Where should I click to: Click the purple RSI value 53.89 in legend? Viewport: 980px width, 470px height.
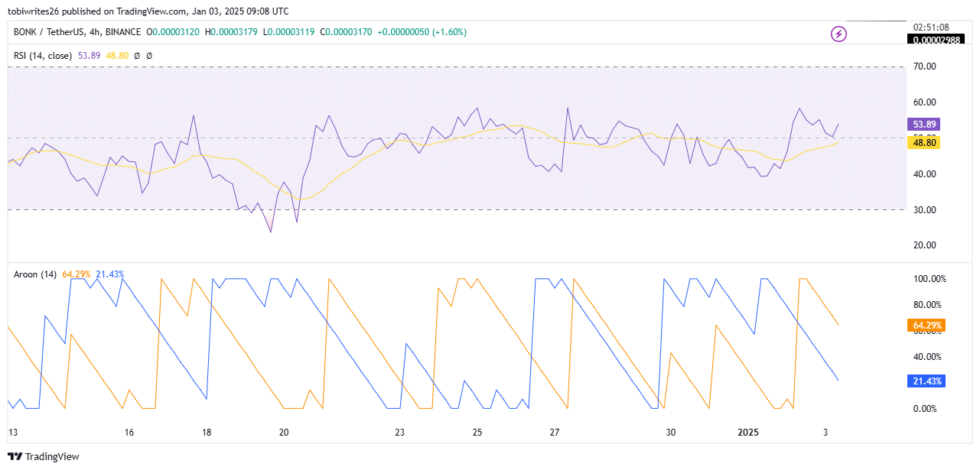(89, 56)
